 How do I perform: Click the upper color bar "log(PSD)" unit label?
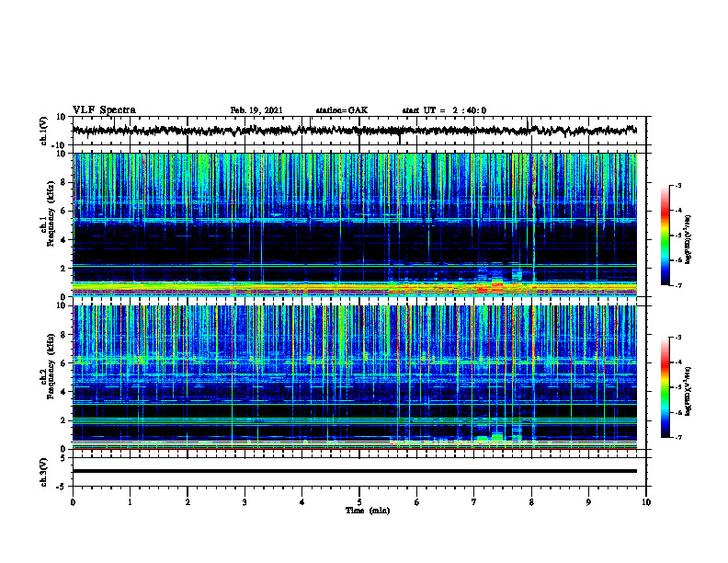pyautogui.click(x=688, y=239)
